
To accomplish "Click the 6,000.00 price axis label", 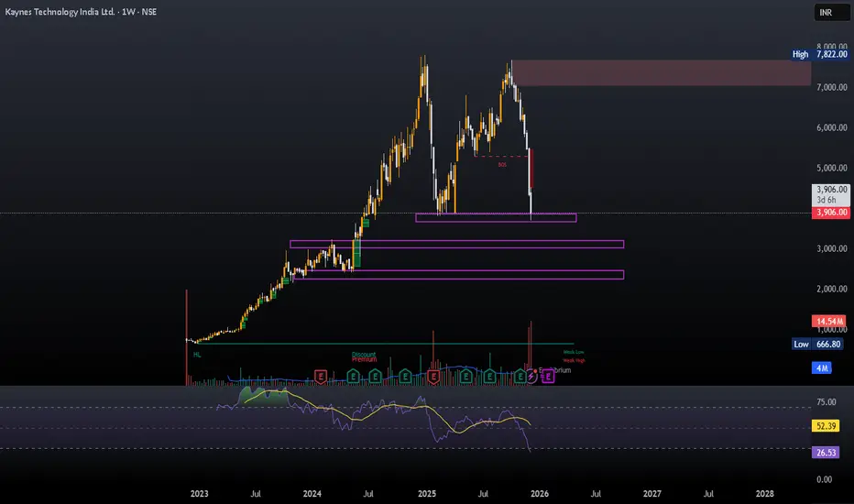I will [832, 127].
